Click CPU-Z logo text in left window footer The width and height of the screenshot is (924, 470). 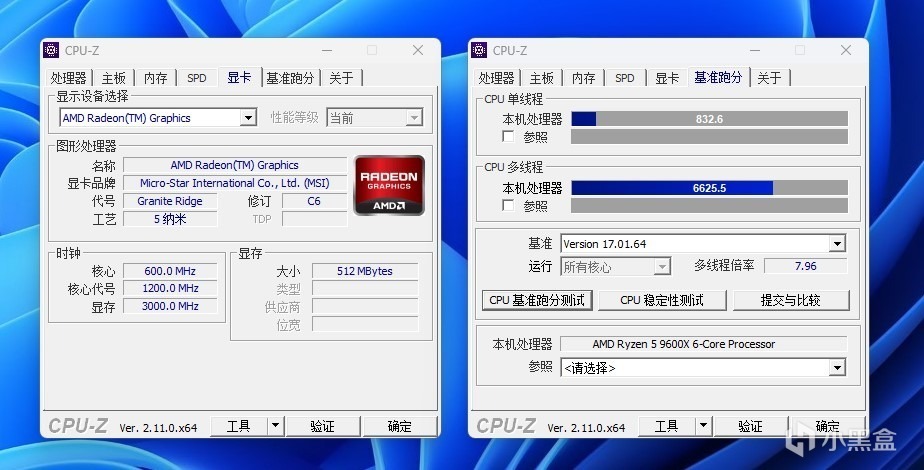tap(78, 426)
